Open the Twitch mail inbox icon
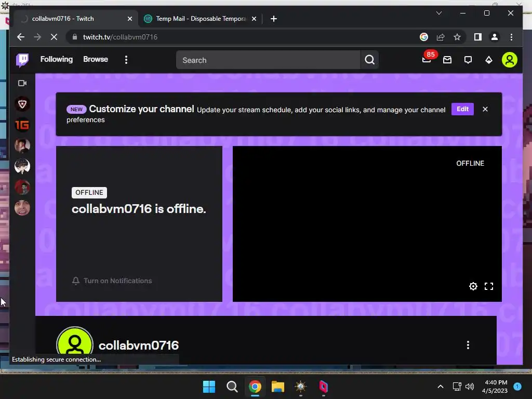 [x=447, y=60]
